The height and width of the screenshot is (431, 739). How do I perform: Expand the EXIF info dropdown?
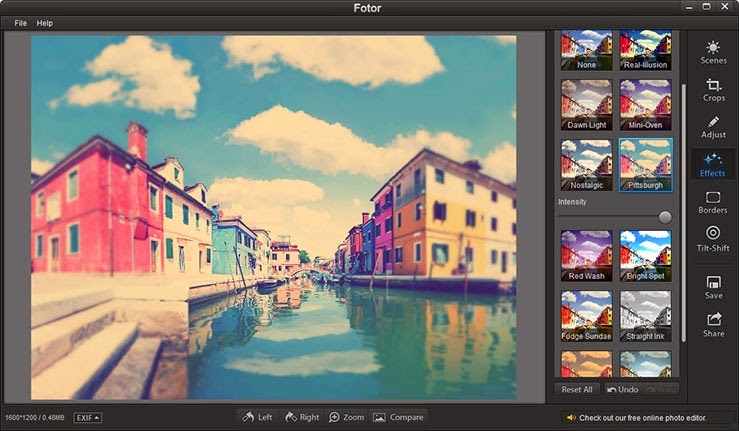pos(88,418)
